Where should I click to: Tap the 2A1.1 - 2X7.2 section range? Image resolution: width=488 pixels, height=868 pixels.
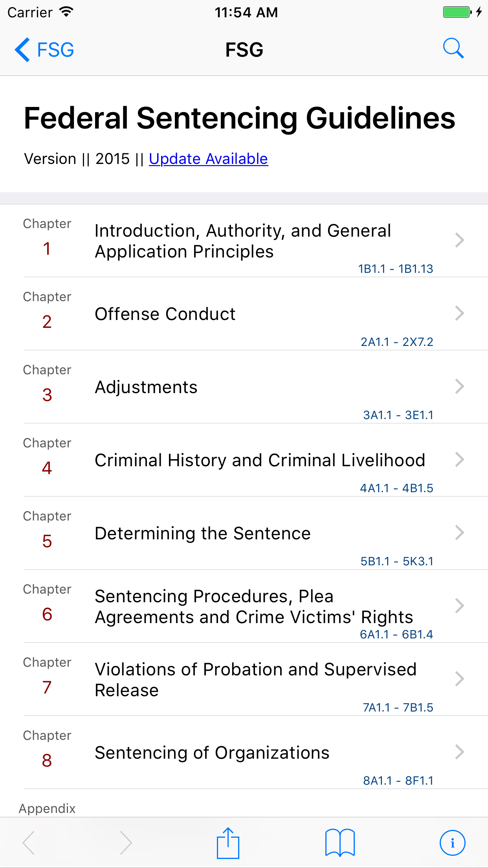point(397,342)
